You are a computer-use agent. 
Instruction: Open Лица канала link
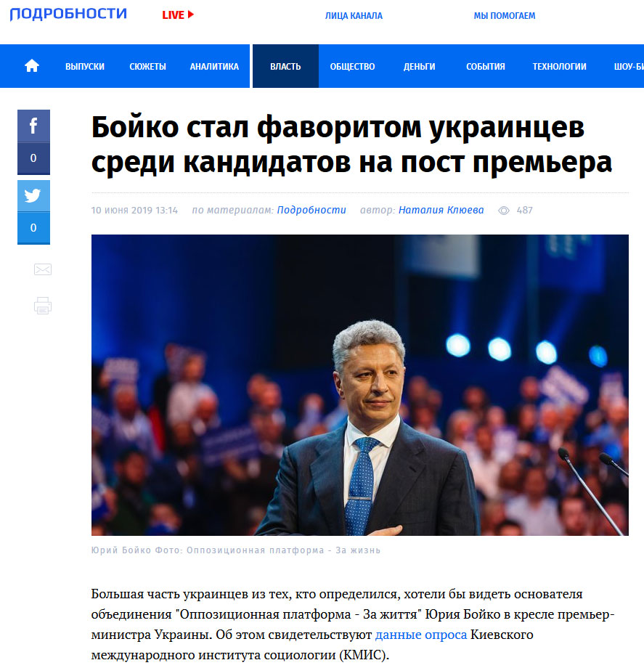(x=354, y=16)
